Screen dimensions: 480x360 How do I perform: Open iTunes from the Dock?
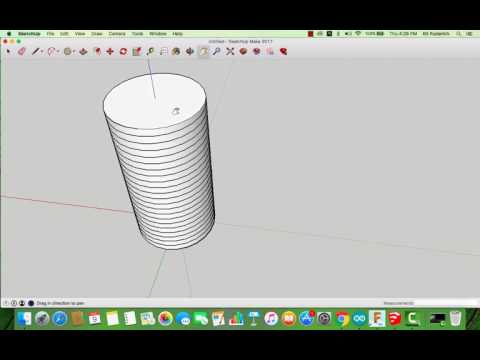point(271,319)
